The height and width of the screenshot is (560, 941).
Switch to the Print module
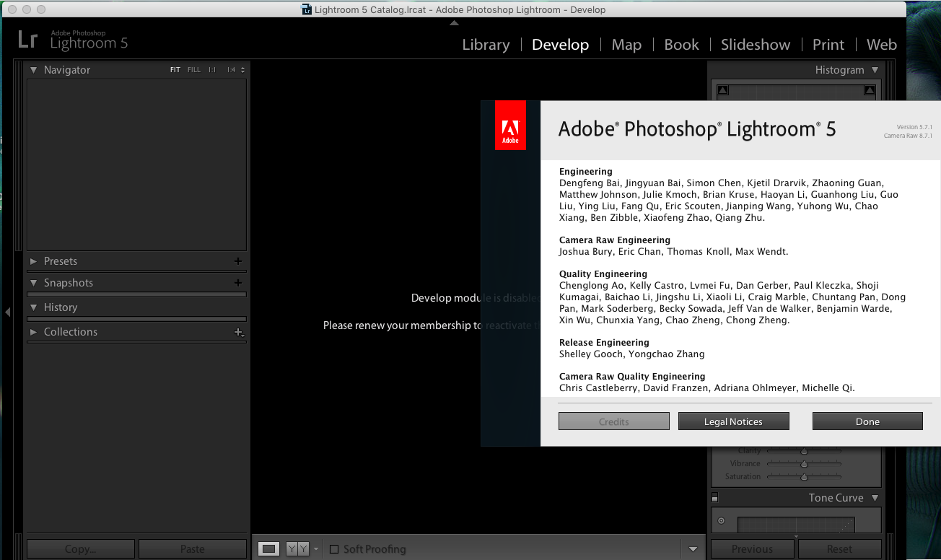[828, 45]
